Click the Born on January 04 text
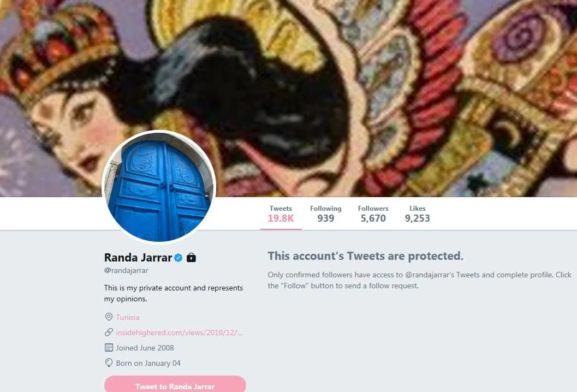The height and width of the screenshot is (392, 577). pyautogui.click(x=148, y=363)
